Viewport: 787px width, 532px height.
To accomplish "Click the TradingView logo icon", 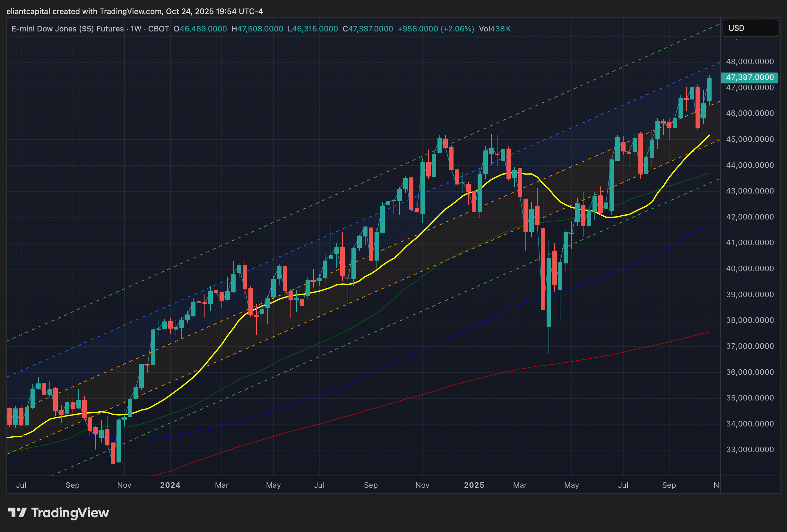I will pyautogui.click(x=17, y=512).
